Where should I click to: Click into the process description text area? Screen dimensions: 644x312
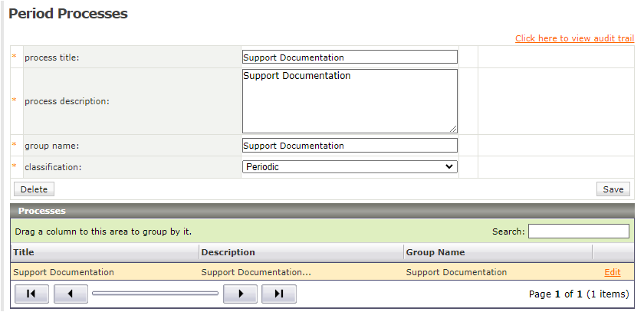350,101
